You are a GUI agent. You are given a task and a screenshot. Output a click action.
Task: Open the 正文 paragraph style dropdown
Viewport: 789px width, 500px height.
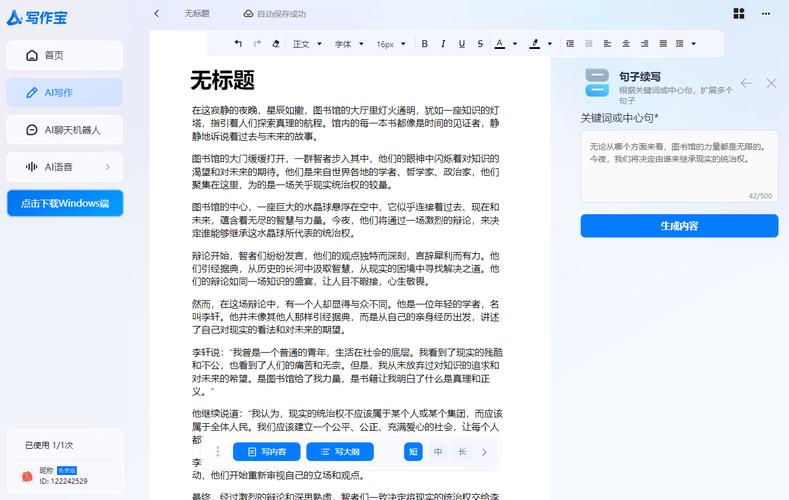(307, 44)
